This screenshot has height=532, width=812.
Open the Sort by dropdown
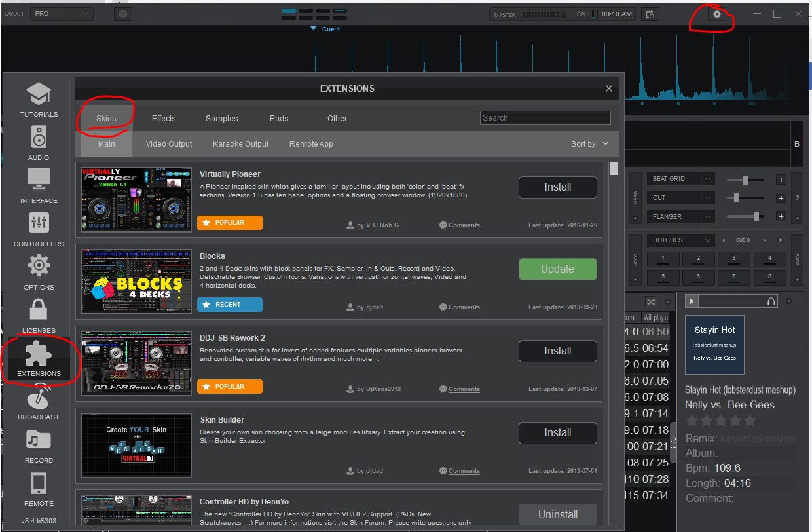click(589, 143)
